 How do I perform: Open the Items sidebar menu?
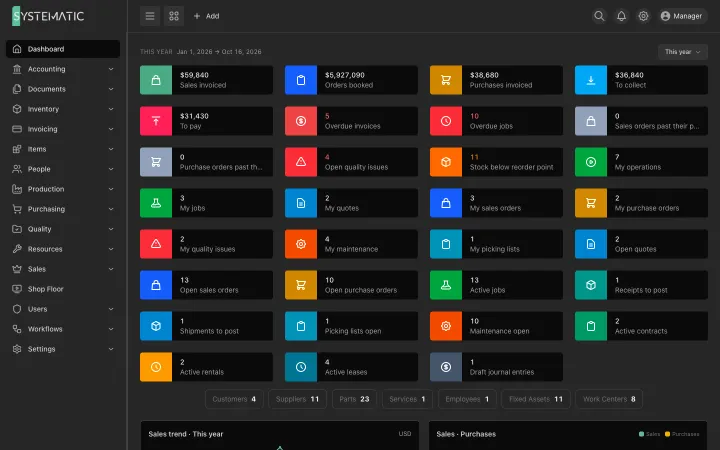[63, 149]
